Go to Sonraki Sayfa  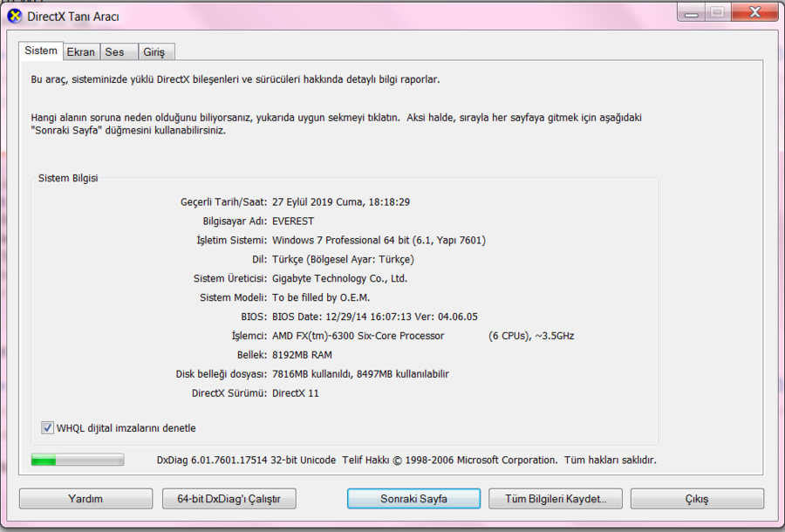(x=413, y=499)
